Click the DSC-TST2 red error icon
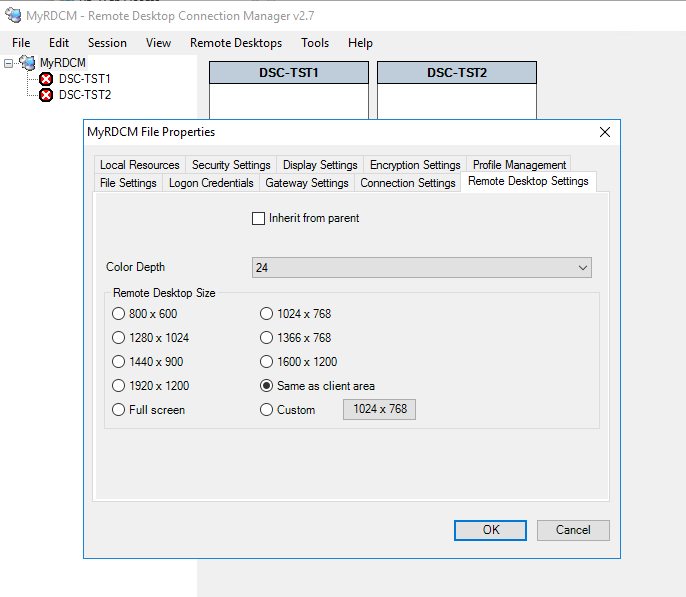Screen dimensions: 686x597 [x=46, y=95]
